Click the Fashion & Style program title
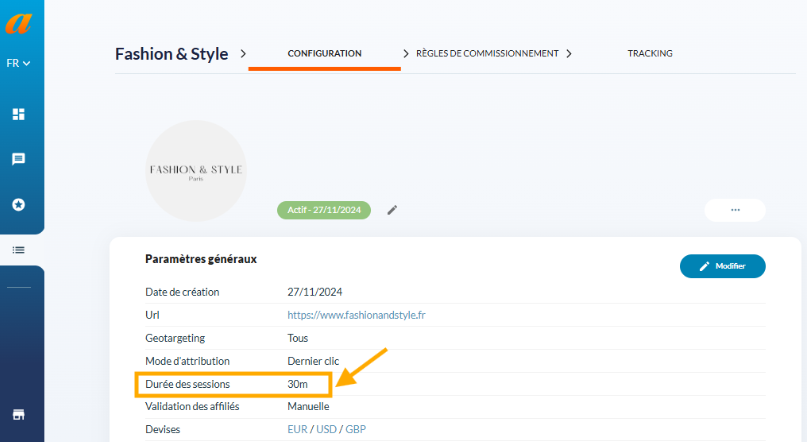This screenshot has height=442, width=807. (171, 54)
